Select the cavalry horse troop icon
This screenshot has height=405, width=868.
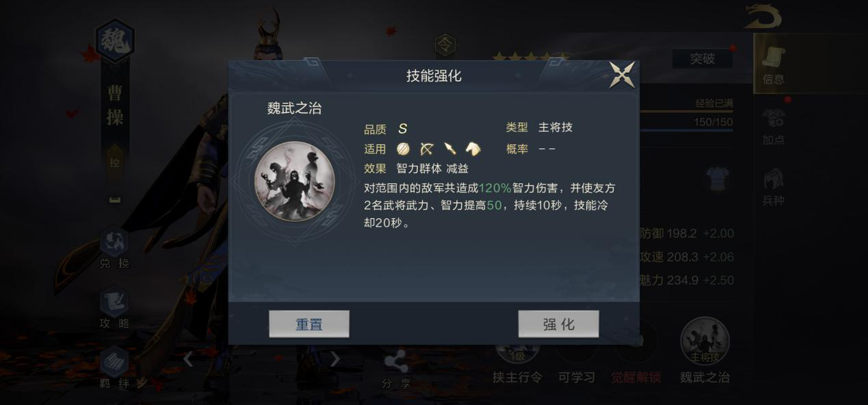click(x=473, y=148)
